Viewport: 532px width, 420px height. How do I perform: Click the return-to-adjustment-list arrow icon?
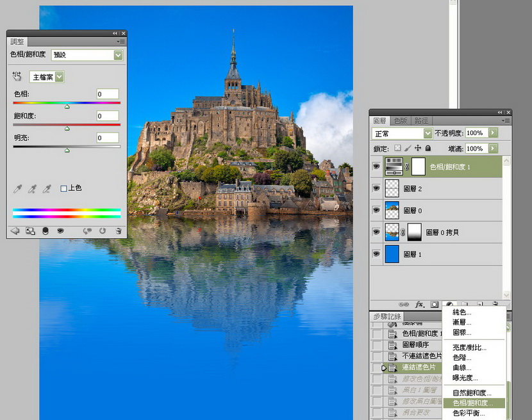click(x=15, y=231)
